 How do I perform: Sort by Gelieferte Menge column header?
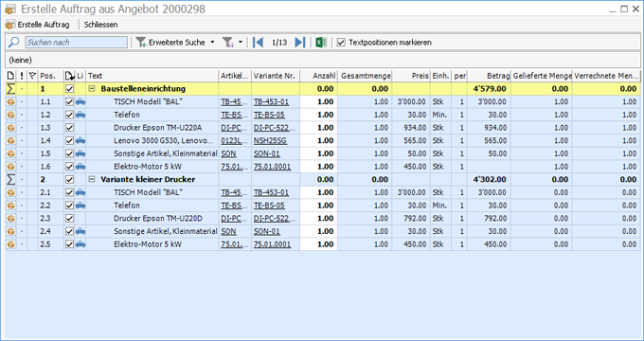[x=542, y=76]
